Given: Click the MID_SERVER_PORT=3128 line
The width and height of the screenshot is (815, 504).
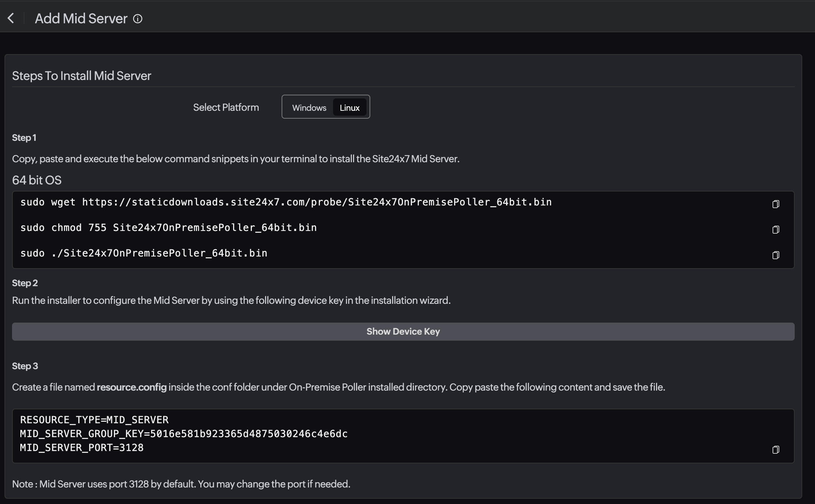Looking at the screenshot, I should tap(82, 448).
